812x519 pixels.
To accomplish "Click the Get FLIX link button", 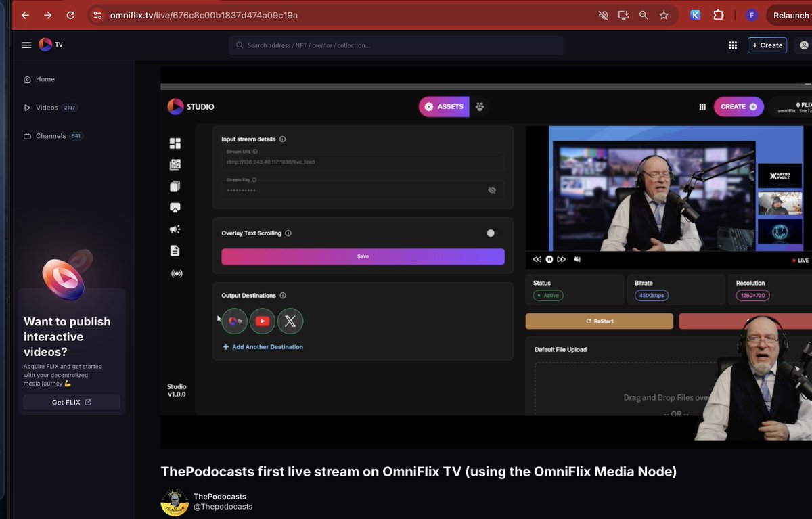I will click(72, 403).
